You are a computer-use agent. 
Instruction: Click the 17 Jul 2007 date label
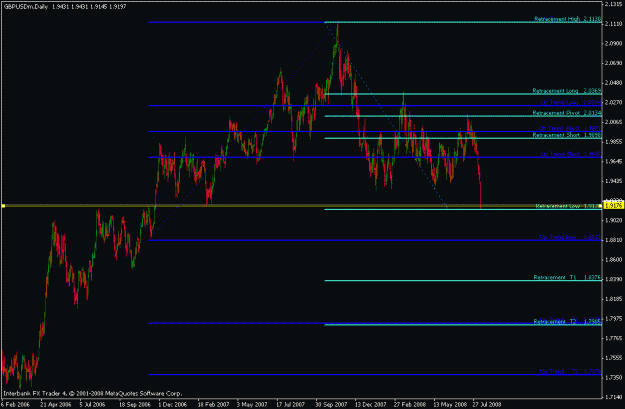point(291,405)
